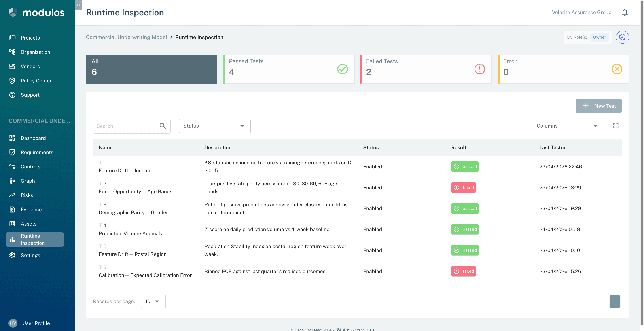644x331 pixels.
Task: Click the red failed exclamation icon in card
Action: pyautogui.click(x=479, y=69)
